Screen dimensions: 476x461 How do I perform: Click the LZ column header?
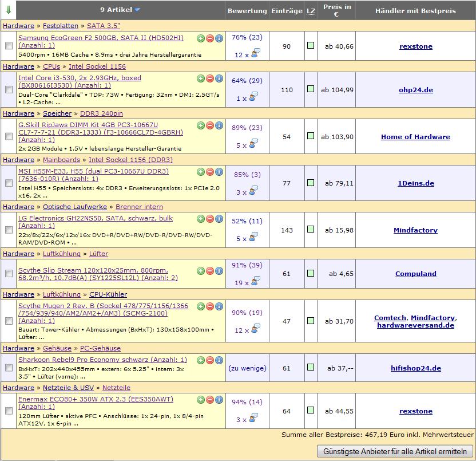click(x=311, y=11)
